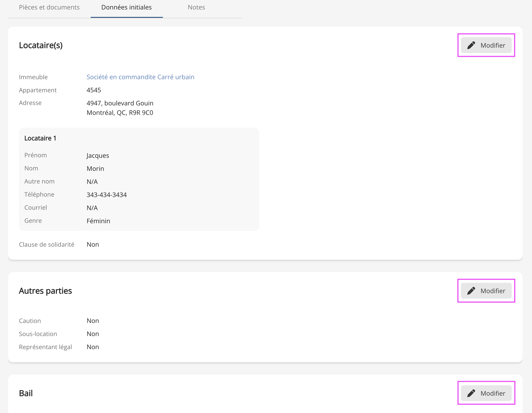Click the Bail section heading
Image resolution: width=532 pixels, height=413 pixels.
point(26,393)
